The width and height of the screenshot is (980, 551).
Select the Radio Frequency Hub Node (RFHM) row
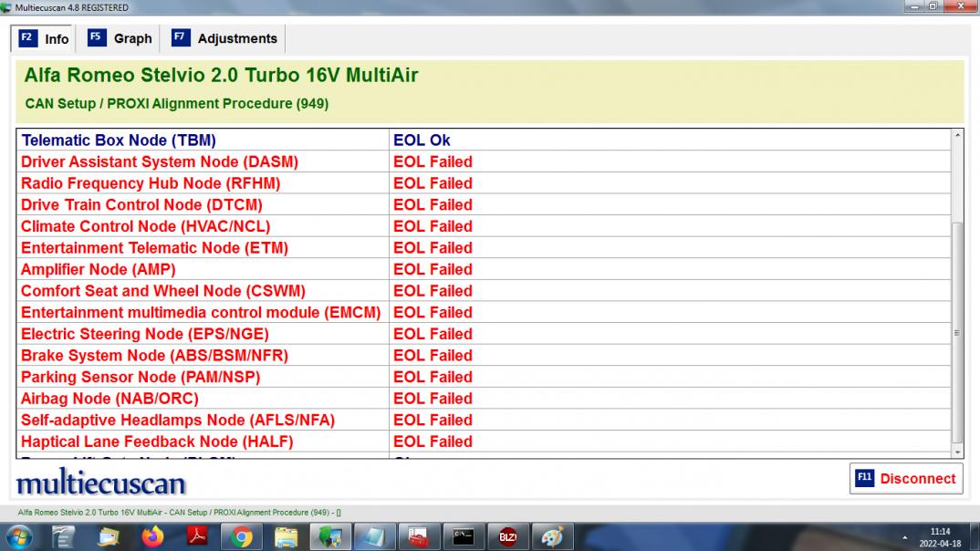(x=484, y=183)
